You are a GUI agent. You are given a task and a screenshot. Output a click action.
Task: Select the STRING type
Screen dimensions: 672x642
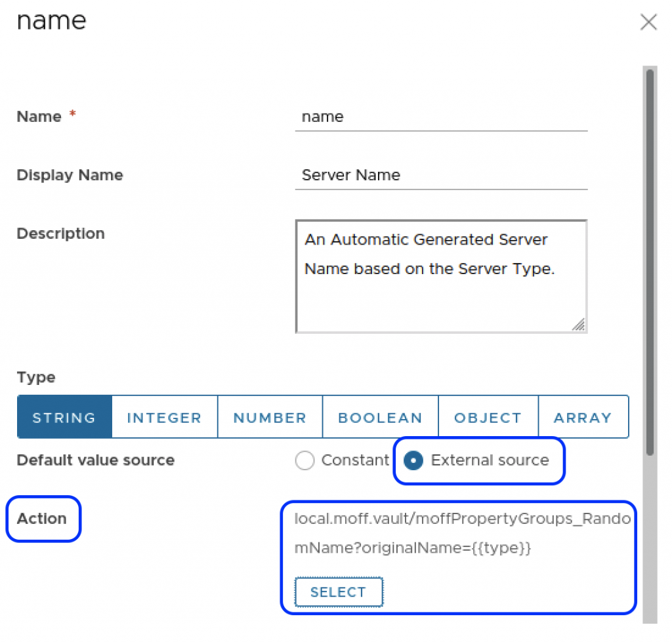pos(64,418)
